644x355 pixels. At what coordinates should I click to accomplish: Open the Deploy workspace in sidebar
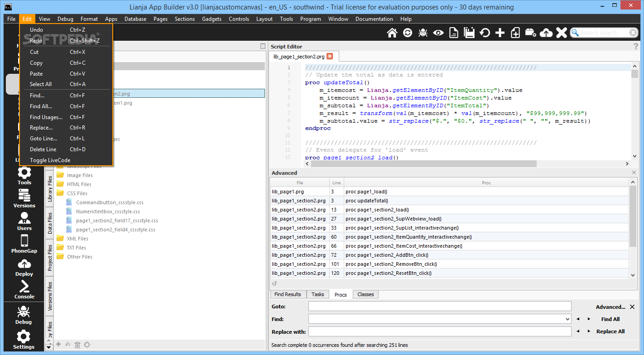point(24,267)
